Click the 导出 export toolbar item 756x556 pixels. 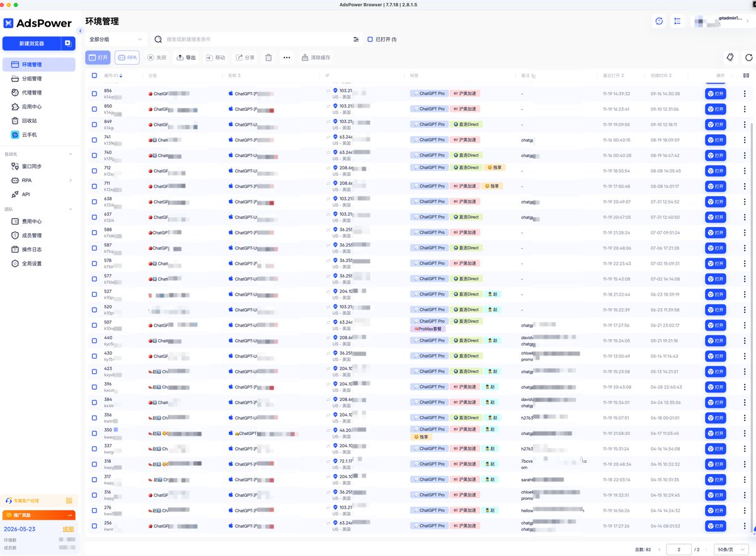[186, 57]
